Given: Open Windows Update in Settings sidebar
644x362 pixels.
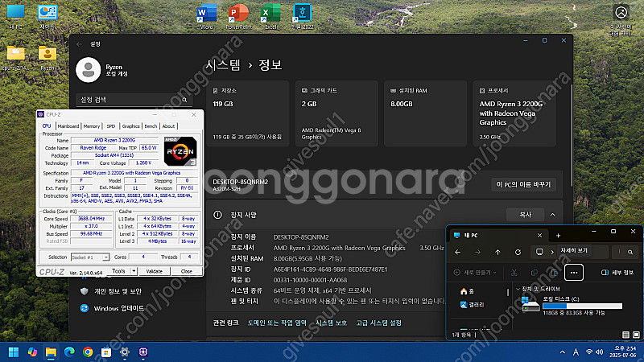Looking at the screenshot, I should (x=113, y=308).
